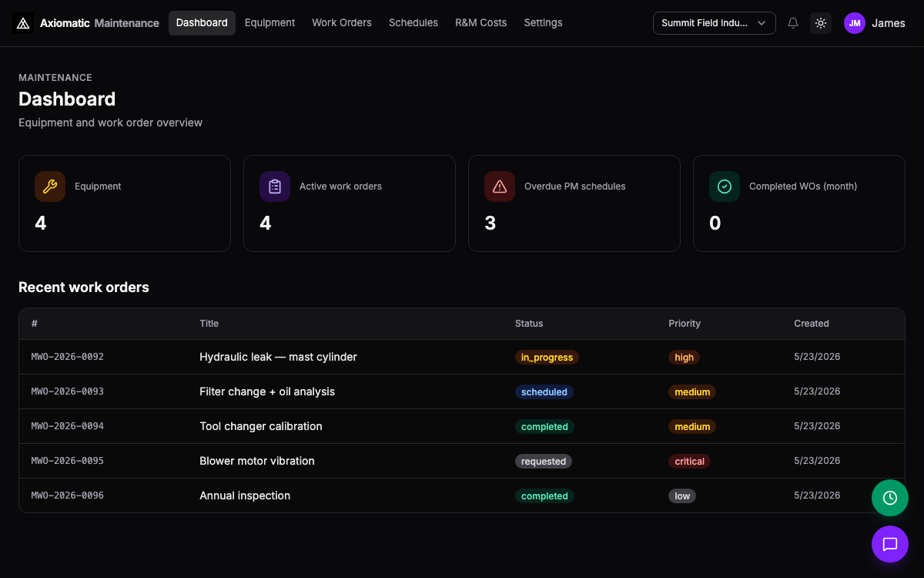Click the scheduled status badge

pos(544,392)
